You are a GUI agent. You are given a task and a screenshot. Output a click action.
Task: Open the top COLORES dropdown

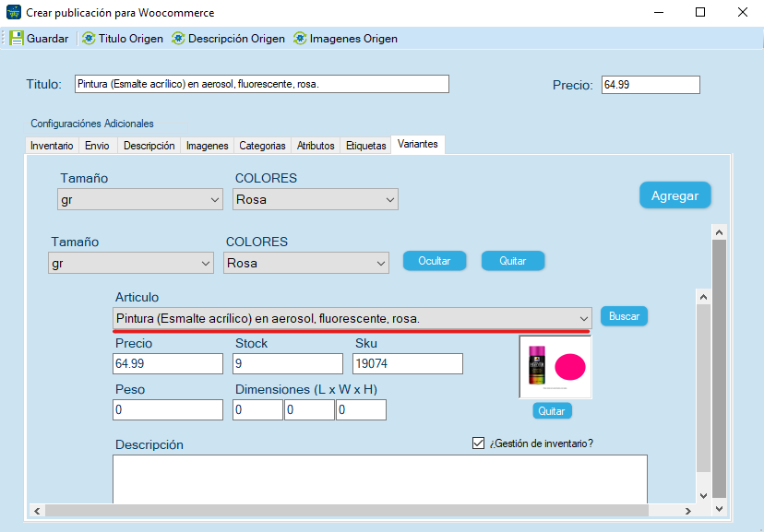coord(316,199)
